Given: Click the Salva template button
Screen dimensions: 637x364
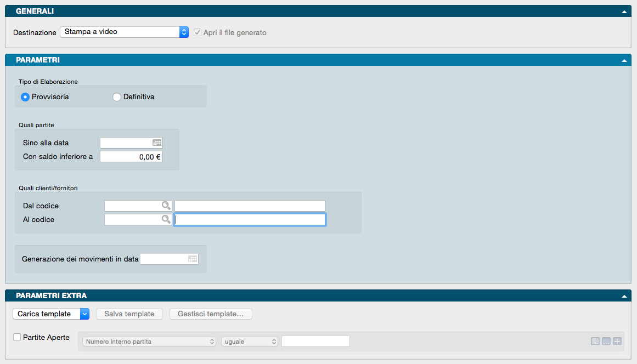Looking at the screenshot, I should [129, 314].
